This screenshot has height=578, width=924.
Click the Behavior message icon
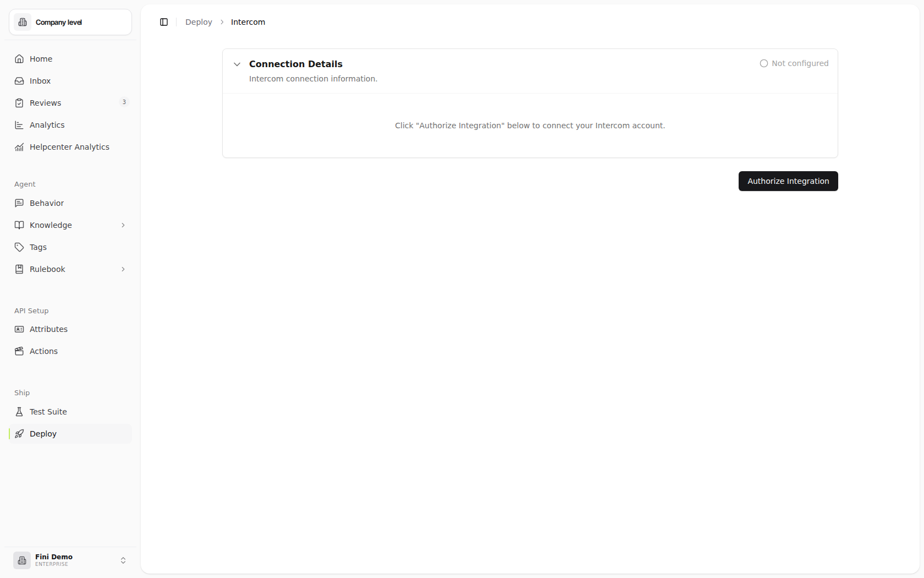pyautogui.click(x=19, y=203)
